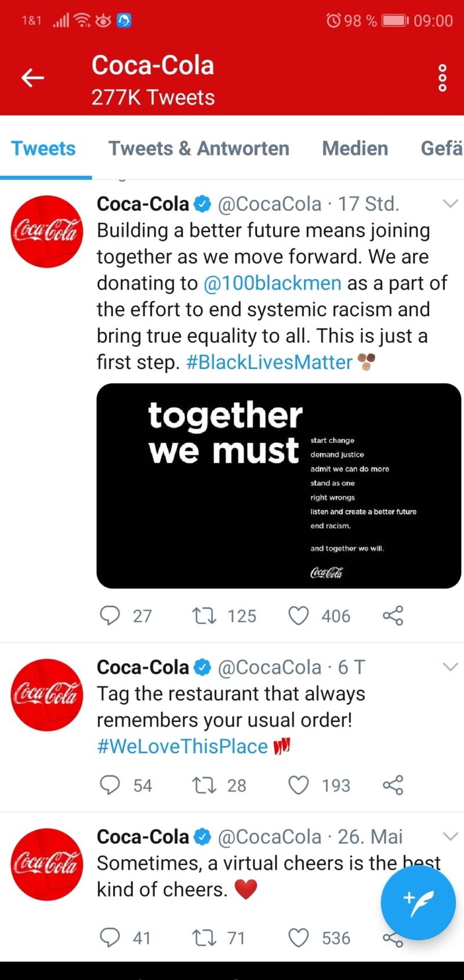This screenshot has width=464, height=980.
Task: Retweet the virtual cheers tweet
Action: (204, 938)
